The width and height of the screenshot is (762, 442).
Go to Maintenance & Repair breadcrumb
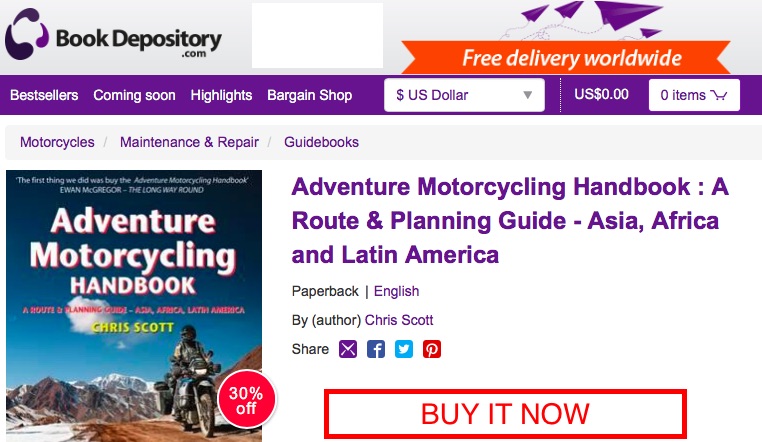pyautogui.click(x=189, y=142)
